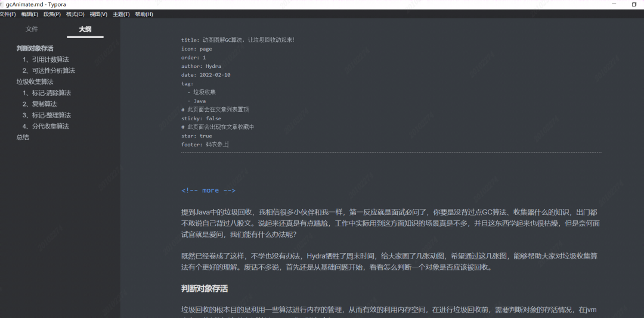This screenshot has width=644, height=318.
Task: Click the '<!-- more -->' HTML comment
Action: click(x=208, y=191)
